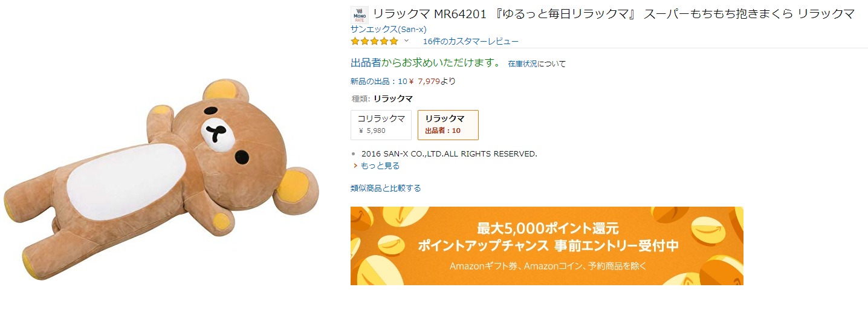Select the コリラックマ variation option
The image size is (868, 313).
(x=381, y=124)
